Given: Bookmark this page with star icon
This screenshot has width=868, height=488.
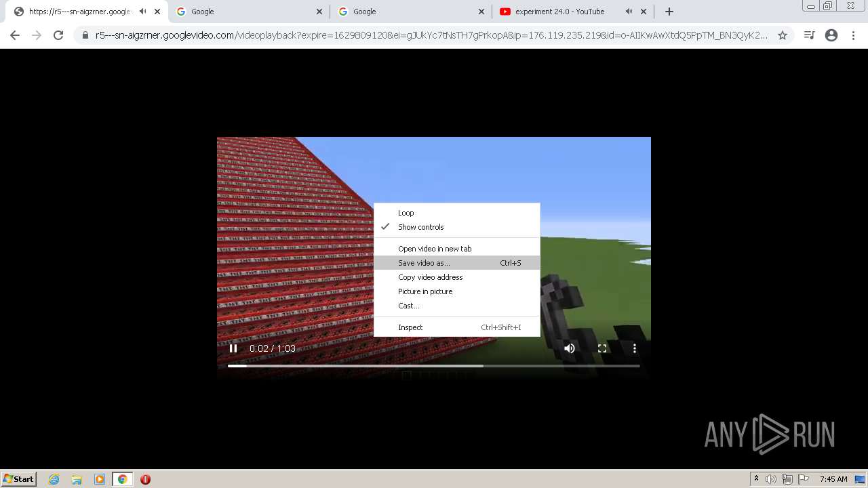Looking at the screenshot, I should [x=783, y=35].
